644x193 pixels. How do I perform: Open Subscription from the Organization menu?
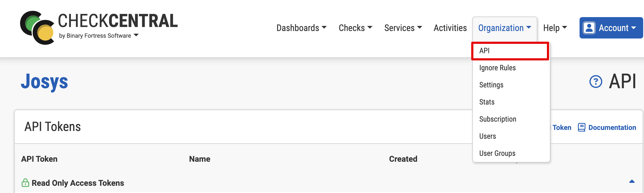click(498, 119)
